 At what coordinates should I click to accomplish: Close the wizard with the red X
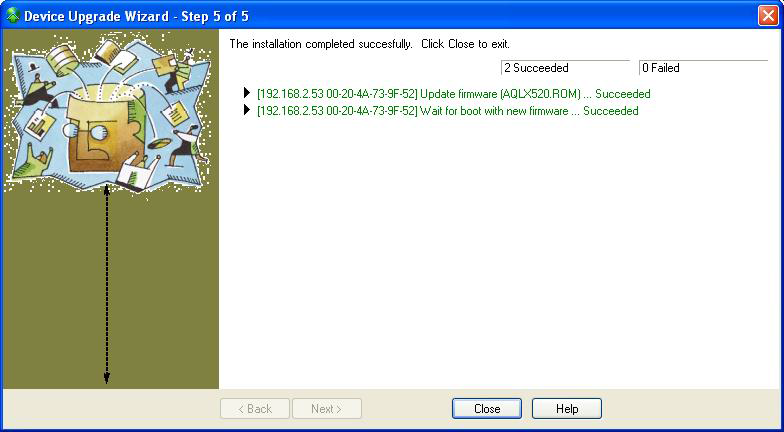[768, 16]
